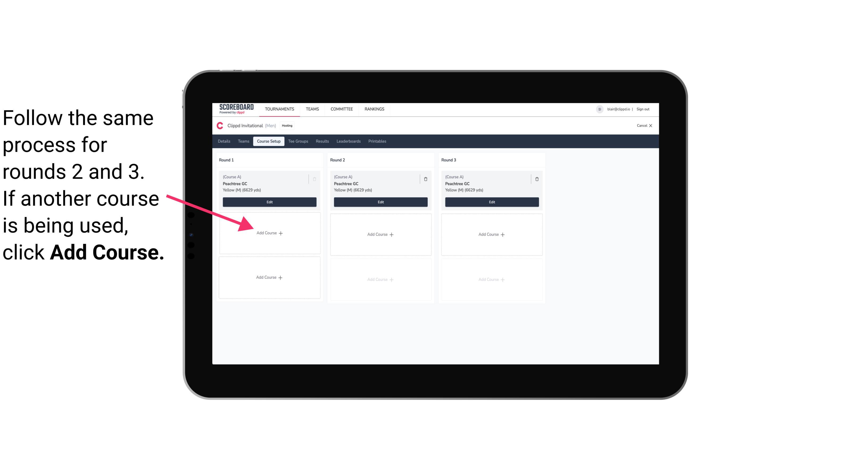Click the delete icon for Round 1 course
Image resolution: width=868 pixels, height=467 pixels.
pyautogui.click(x=315, y=179)
